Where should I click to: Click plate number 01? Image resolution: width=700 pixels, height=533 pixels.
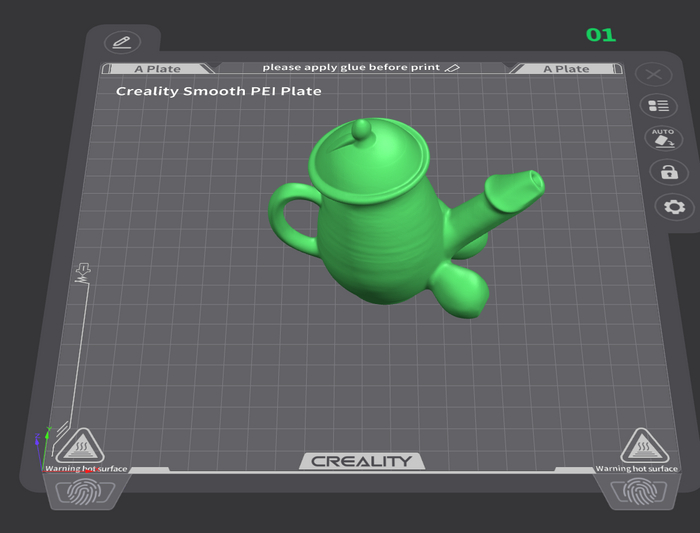pos(600,35)
